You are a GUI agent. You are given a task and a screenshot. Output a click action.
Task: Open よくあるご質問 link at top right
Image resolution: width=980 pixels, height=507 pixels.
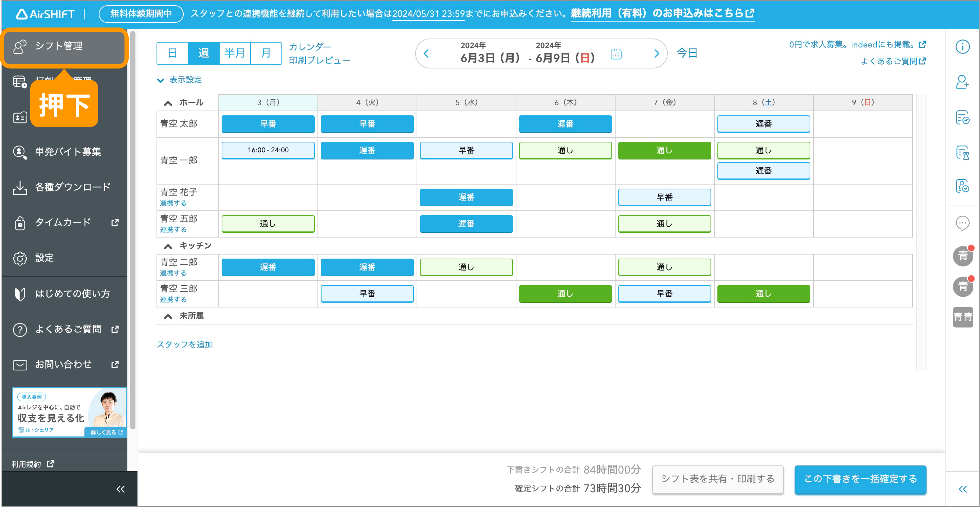[893, 61]
